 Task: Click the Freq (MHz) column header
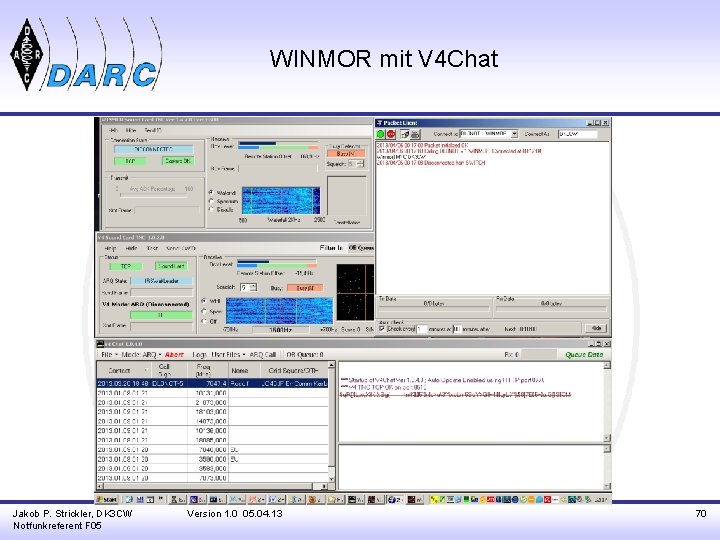click(x=208, y=370)
